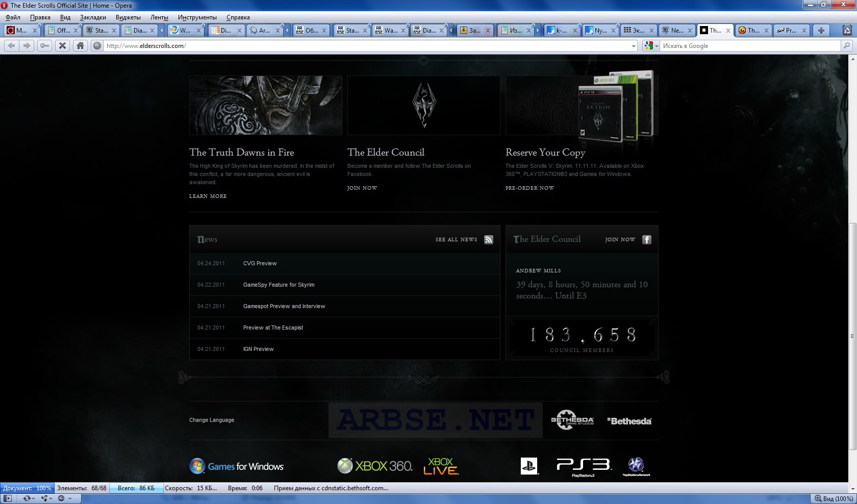Screen dimensions: 857x504
Task: Click the Games for Windows logo
Action: pos(236,466)
